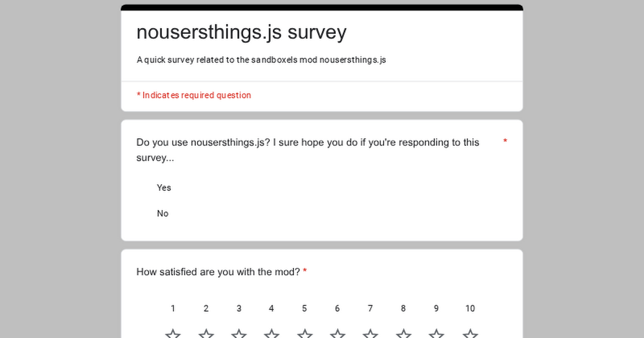Viewport: 644px width, 338px height.
Task: Click the red required question notice
Action: [x=194, y=95]
